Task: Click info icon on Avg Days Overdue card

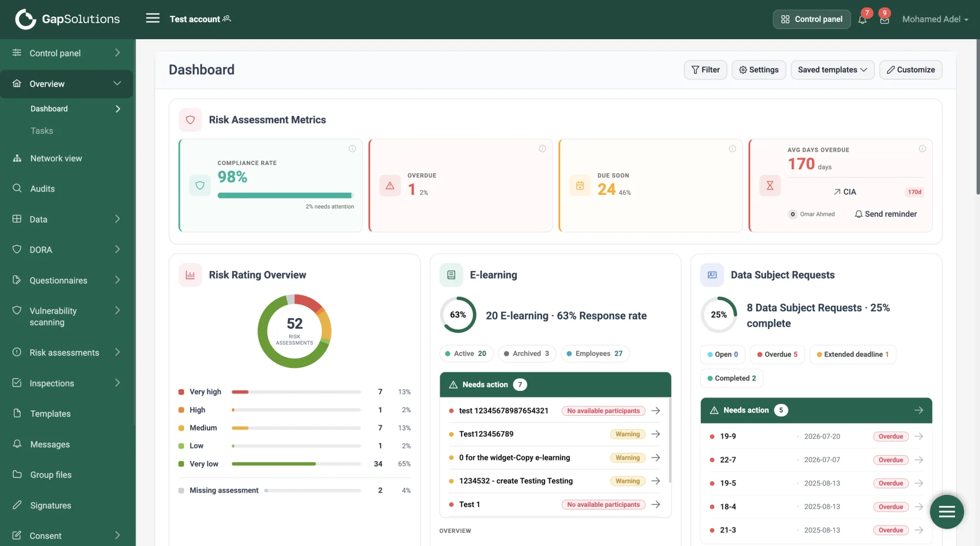Action: (x=922, y=149)
